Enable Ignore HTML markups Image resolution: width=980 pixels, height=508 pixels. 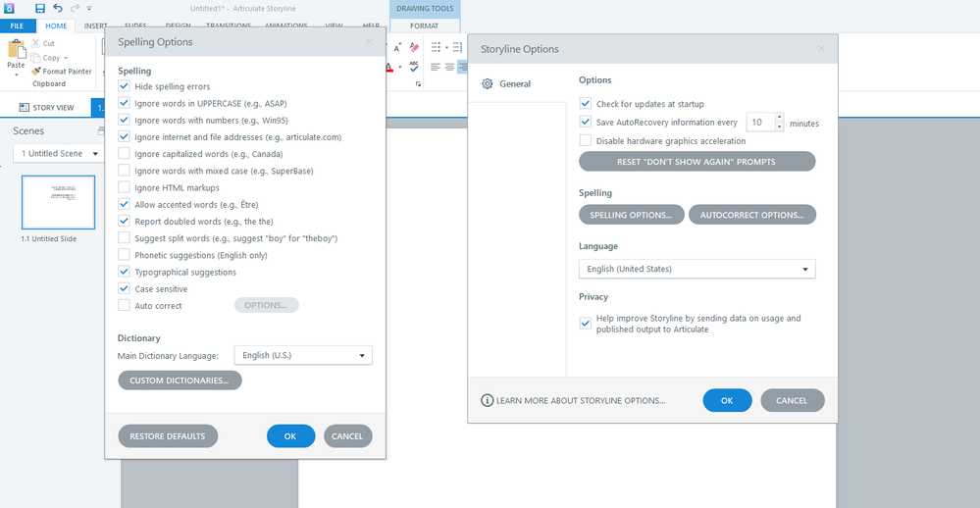click(x=124, y=187)
